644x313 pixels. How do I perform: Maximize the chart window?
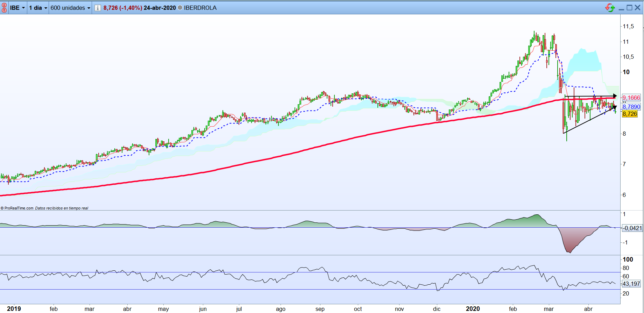pos(629,8)
